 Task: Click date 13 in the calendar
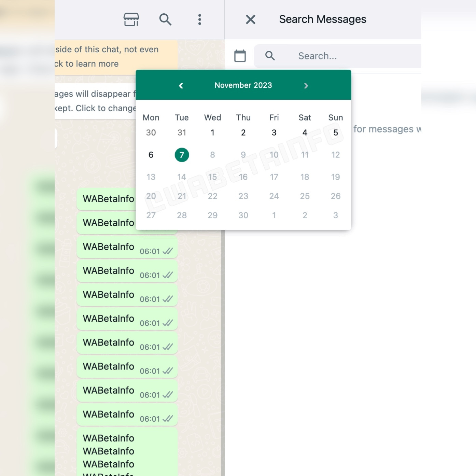tap(151, 177)
